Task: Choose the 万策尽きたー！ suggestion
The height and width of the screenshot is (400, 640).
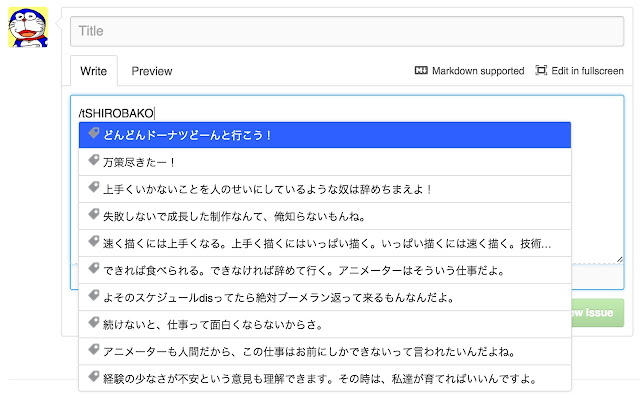Action: 325,162
